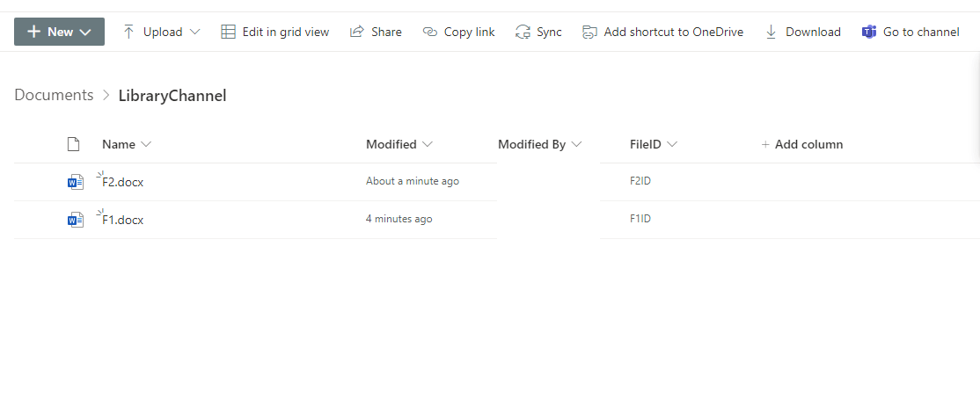Click the Word icon beside F2.docx
This screenshot has height=406, width=980.
pos(76,182)
